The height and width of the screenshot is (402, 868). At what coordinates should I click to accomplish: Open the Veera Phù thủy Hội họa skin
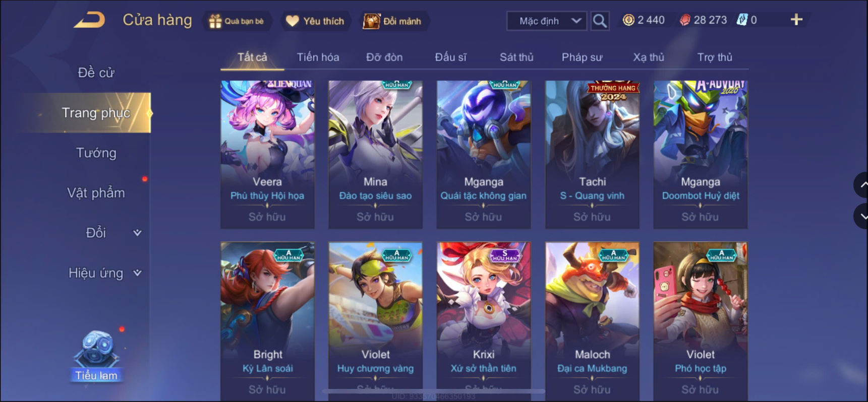tap(267, 154)
